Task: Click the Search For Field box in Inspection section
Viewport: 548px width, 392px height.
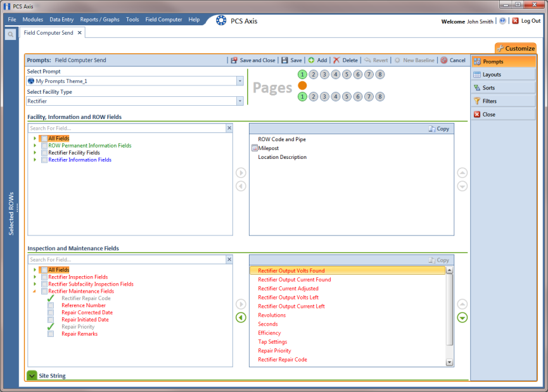Action: 127,260
